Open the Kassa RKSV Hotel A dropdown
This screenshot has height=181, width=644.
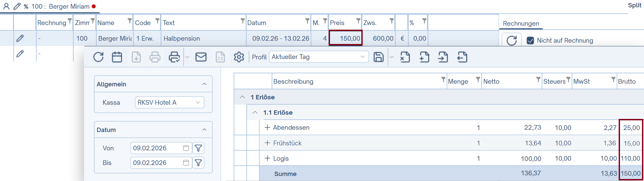point(169,102)
